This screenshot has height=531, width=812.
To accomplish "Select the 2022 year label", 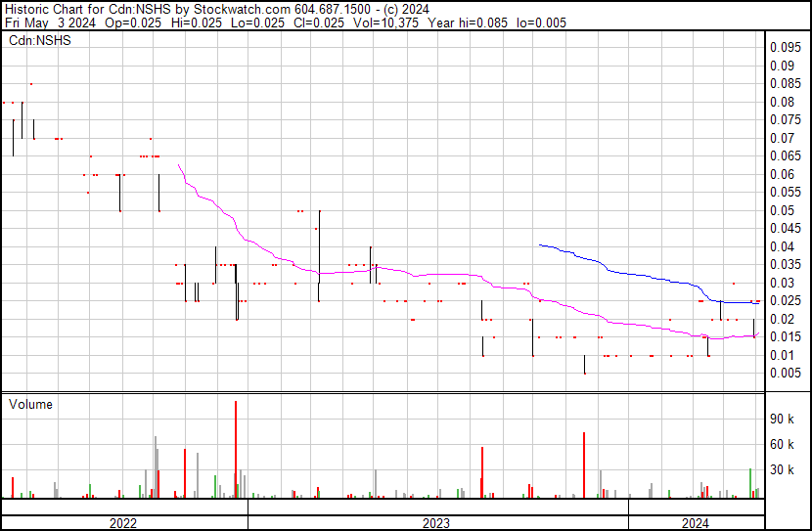I will pyautogui.click(x=123, y=523).
